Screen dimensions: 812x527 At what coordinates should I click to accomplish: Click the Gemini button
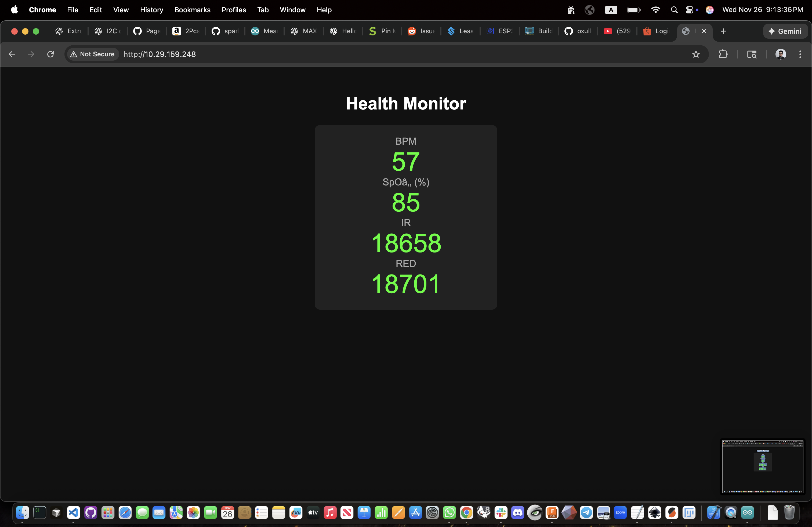coord(785,31)
